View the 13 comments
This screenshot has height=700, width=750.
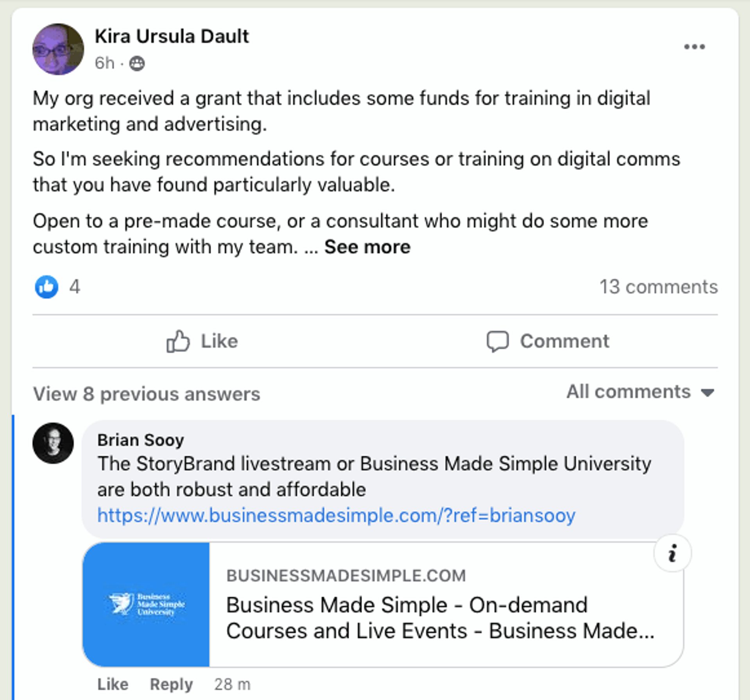tap(659, 287)
